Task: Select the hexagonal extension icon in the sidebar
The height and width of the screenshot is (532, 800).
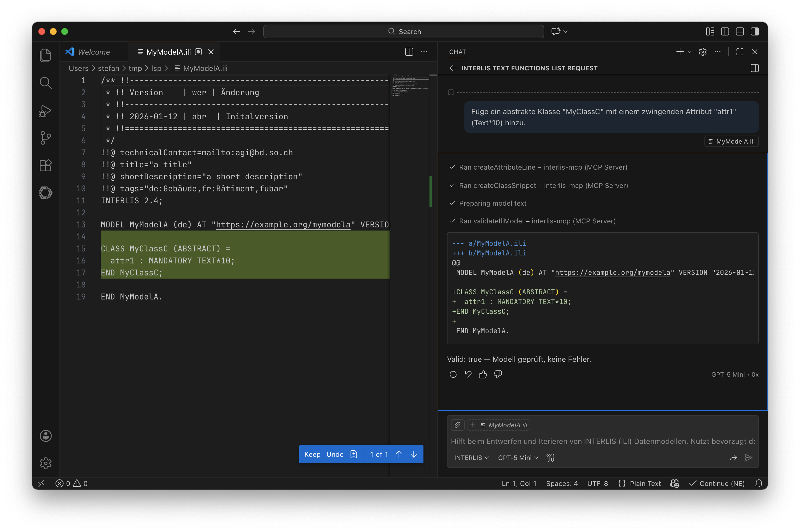Action: [x=45, y=193]
